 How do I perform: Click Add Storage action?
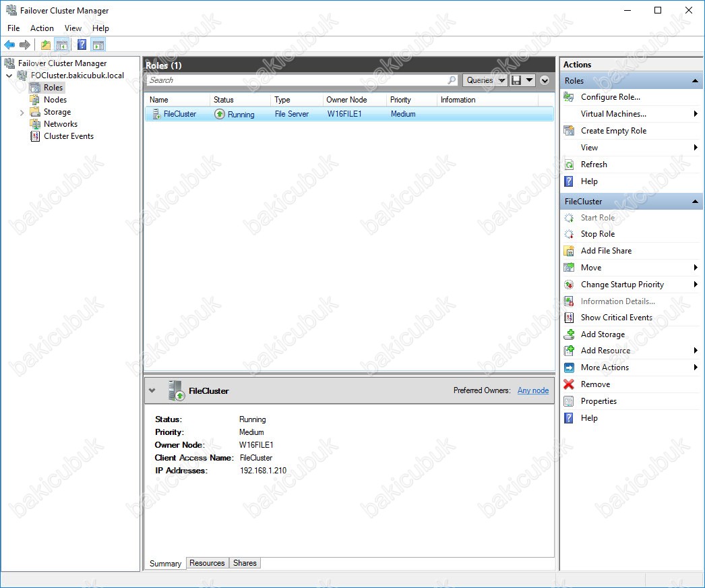tap(603, 334)
